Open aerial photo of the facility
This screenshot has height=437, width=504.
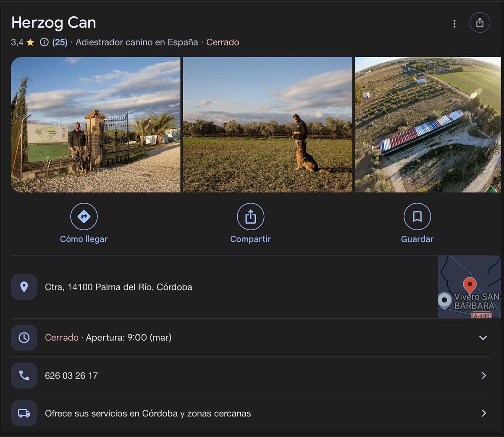pos(428,125)
